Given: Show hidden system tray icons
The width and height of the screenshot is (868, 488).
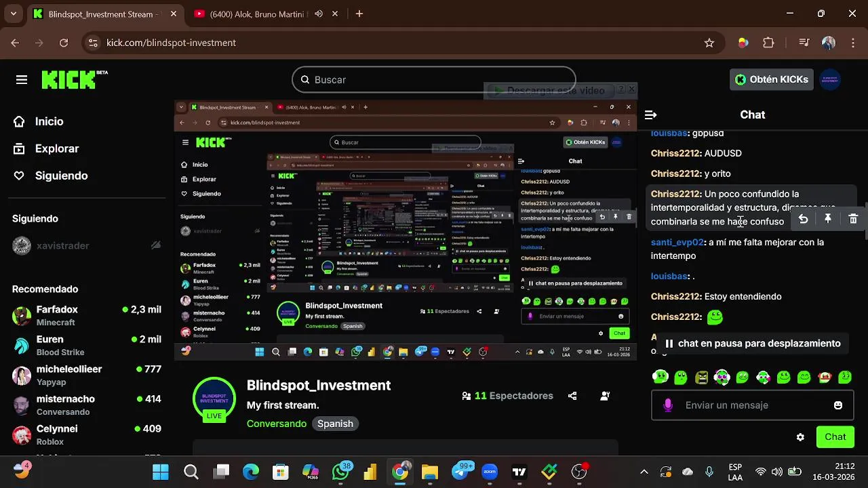Looking at the screenshot, I should click(x=644, y=472).
